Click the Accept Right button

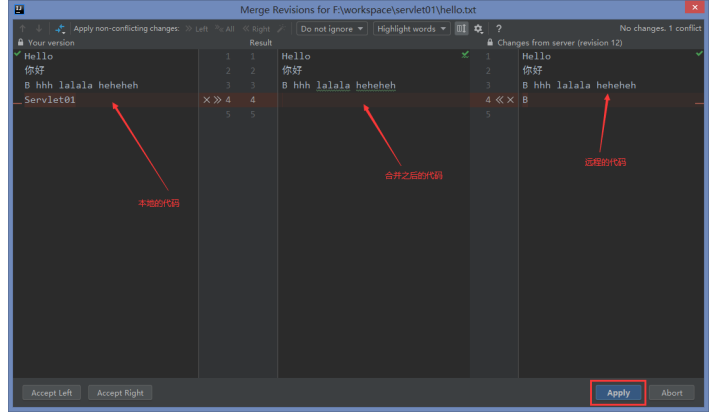(x=120, y=392)
